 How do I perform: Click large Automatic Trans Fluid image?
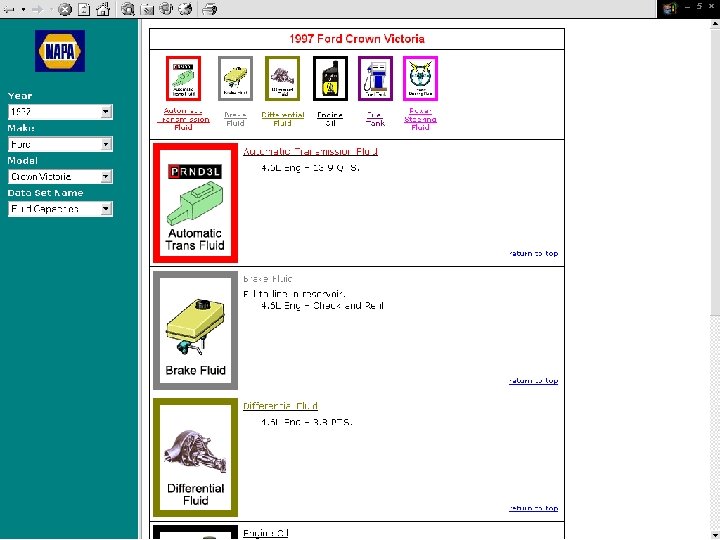196,203
